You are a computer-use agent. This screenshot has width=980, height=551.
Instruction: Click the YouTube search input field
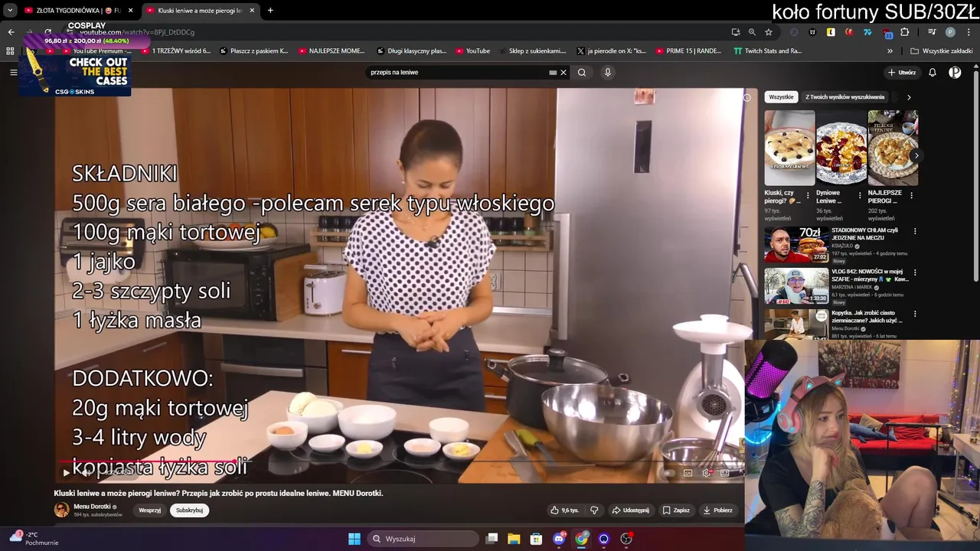click(459, 73)
